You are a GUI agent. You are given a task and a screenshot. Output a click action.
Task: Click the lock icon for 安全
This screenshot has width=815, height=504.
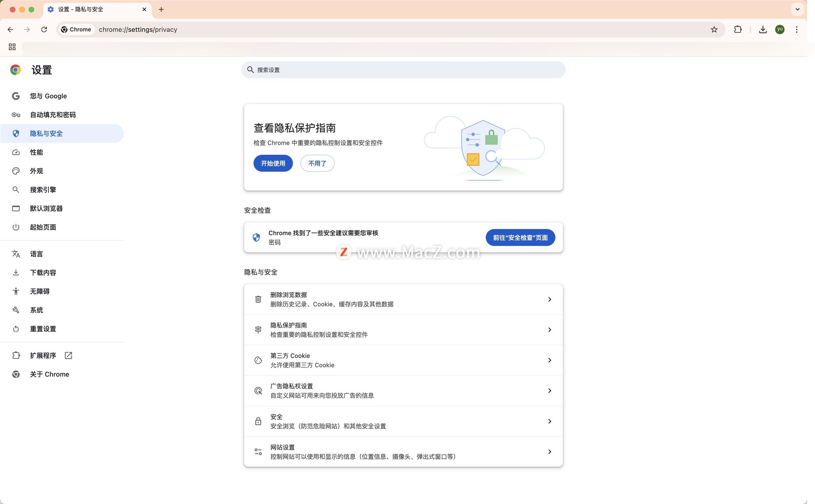point(258,421)
